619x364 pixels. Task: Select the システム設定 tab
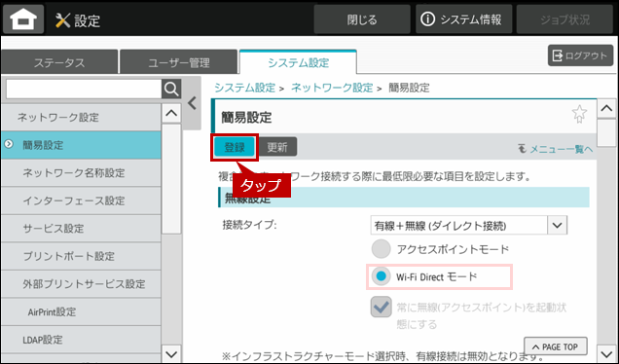pyautogui.click(x=298, y=62)
